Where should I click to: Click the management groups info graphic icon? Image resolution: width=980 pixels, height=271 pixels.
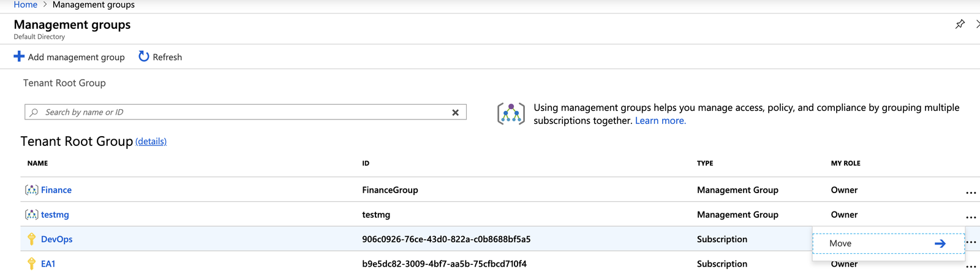[x=511, y=114]
